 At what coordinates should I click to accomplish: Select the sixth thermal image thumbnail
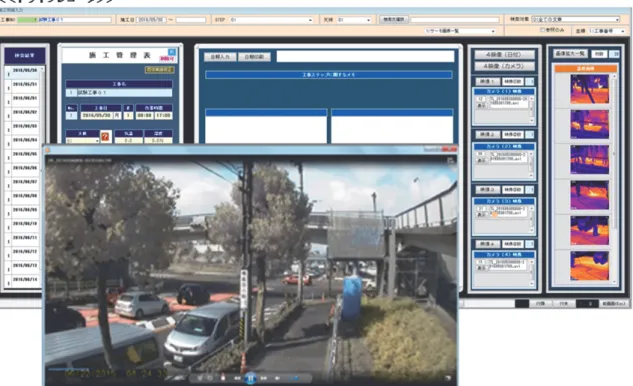(x=589, y=266)
